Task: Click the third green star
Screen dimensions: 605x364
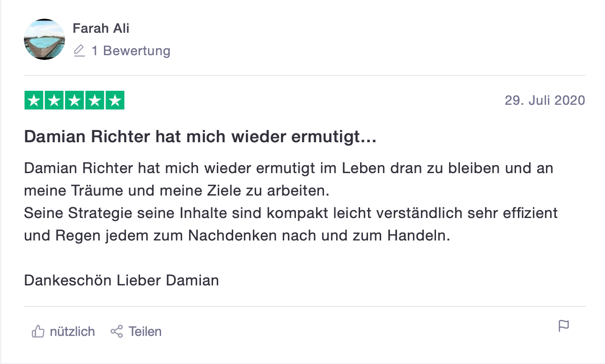Action: click(x=74, y=101)
